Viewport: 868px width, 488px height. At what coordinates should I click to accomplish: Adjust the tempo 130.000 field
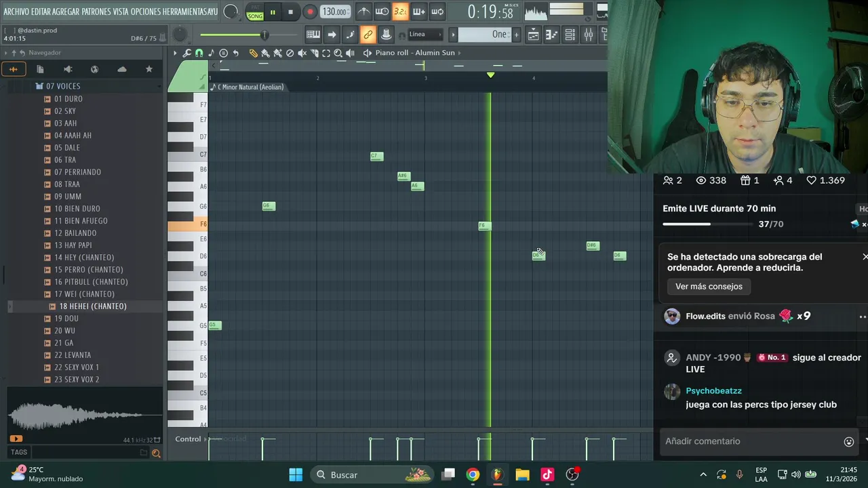pyautogui.click(x=335, y=12)
